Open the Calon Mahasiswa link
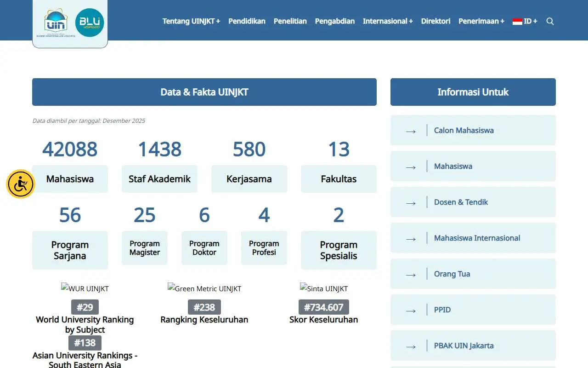 point(473,130)
